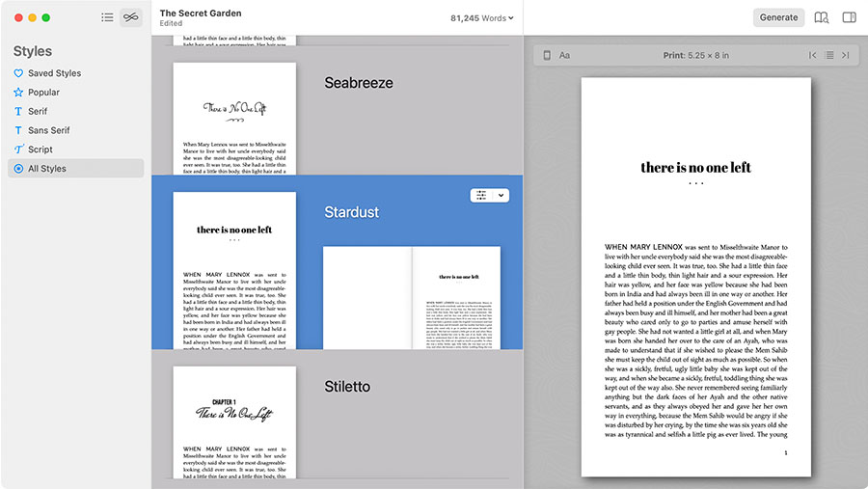868x489 pixels.
Task: Open the Aa font settings in preview
Action: 564,55
